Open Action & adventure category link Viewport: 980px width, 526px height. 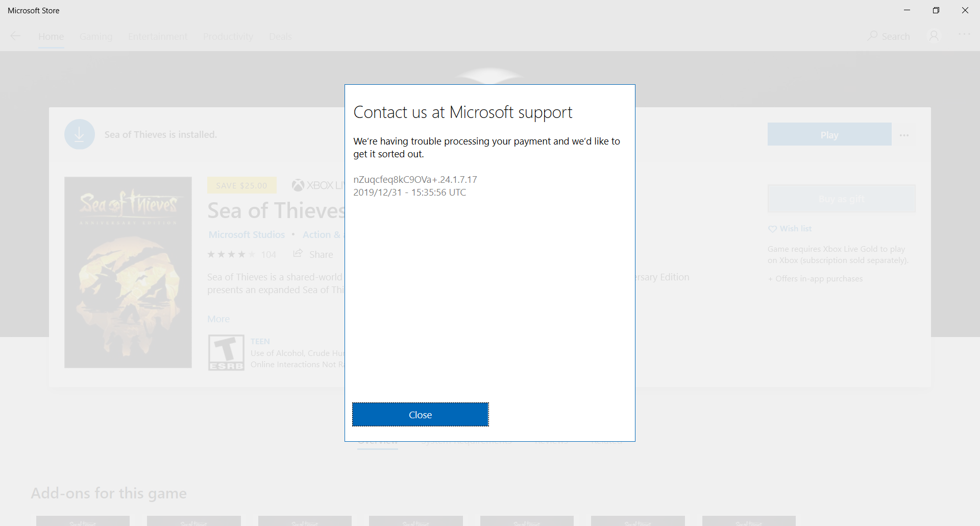tap(324, 234)
